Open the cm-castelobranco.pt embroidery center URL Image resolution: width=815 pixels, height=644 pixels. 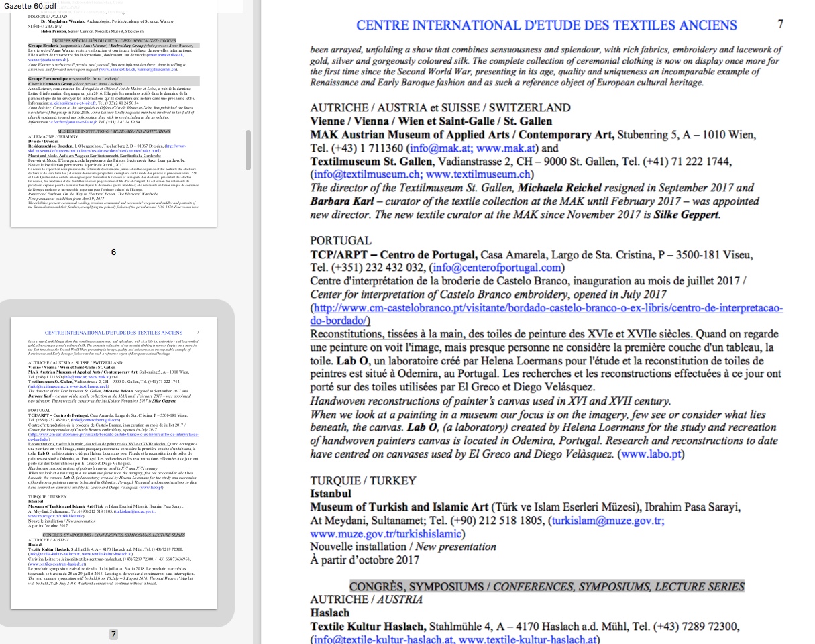pyautogui.click(x=546, y=314)
